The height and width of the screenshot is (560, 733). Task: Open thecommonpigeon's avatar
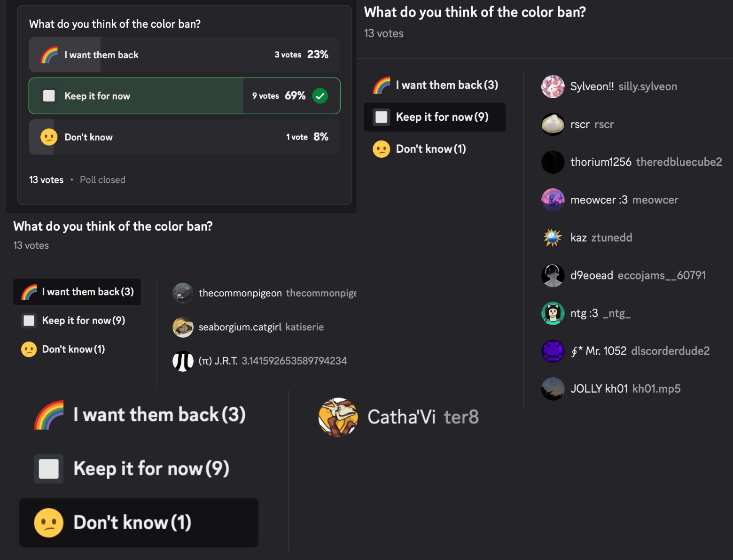[183, 293]
